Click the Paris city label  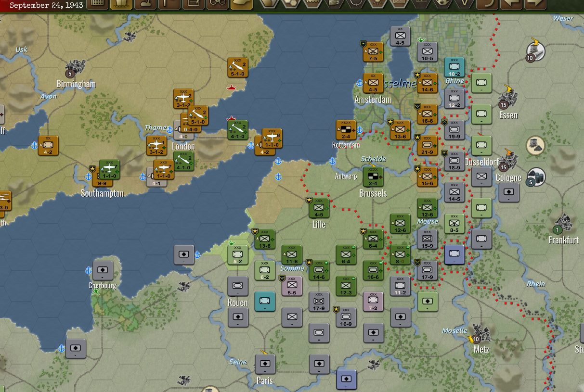[x=264, y=380]
